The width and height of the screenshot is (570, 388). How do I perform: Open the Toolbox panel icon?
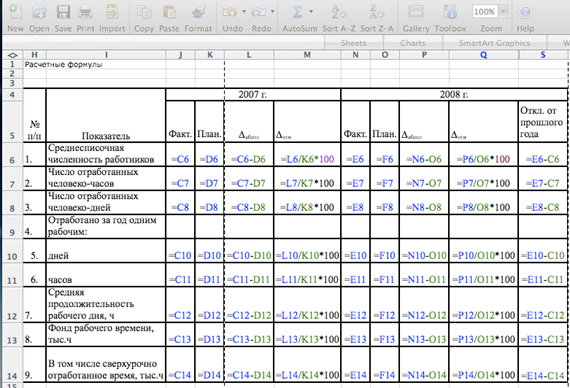click(450, 12)
